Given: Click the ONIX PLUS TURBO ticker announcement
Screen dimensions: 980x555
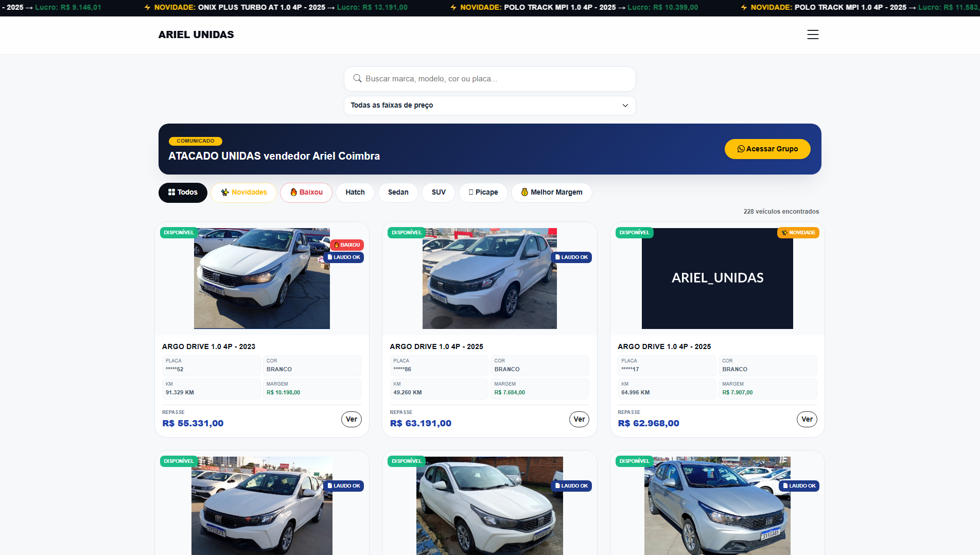Looking at the screenshot, I should (x=276, y=8).
